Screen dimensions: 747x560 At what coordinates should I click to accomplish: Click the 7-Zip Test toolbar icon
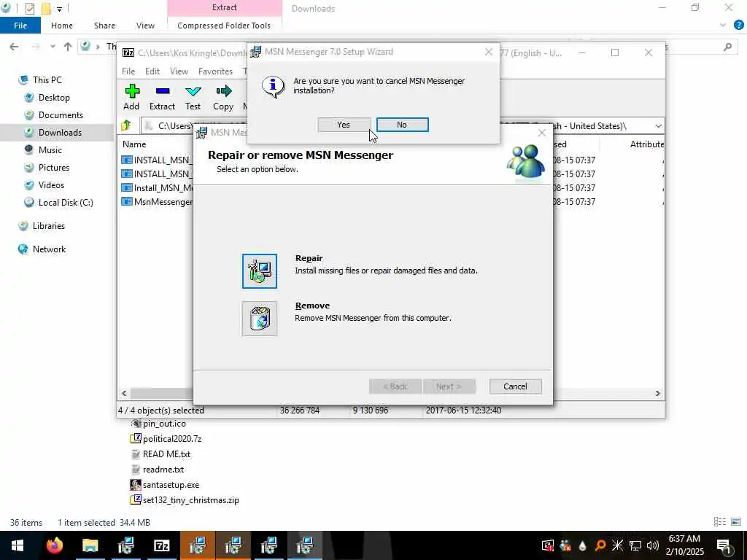pyautogui.click(x=193, y=97)
